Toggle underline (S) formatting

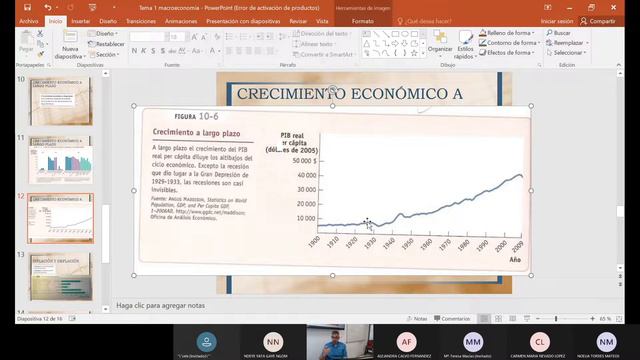(153, 51)
